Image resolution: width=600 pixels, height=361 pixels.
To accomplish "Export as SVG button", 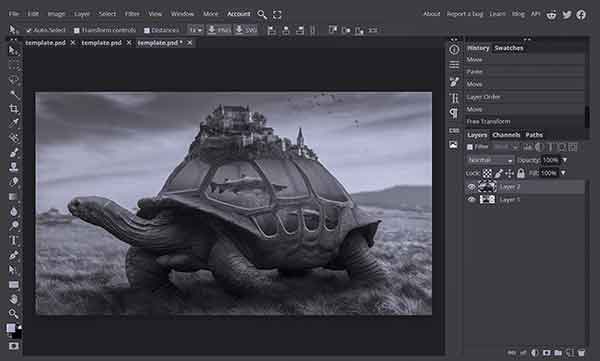I will pyautogui.click(x=246, y=30).
